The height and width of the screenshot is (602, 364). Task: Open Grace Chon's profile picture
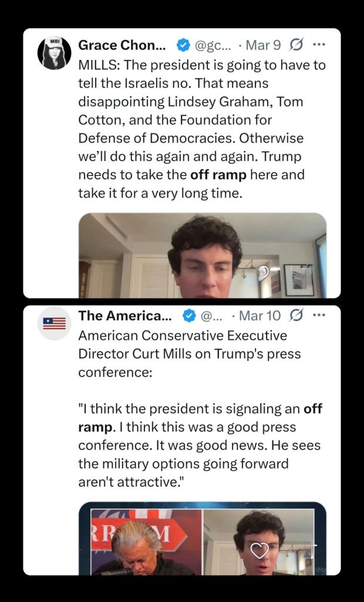tap(54, 52)
